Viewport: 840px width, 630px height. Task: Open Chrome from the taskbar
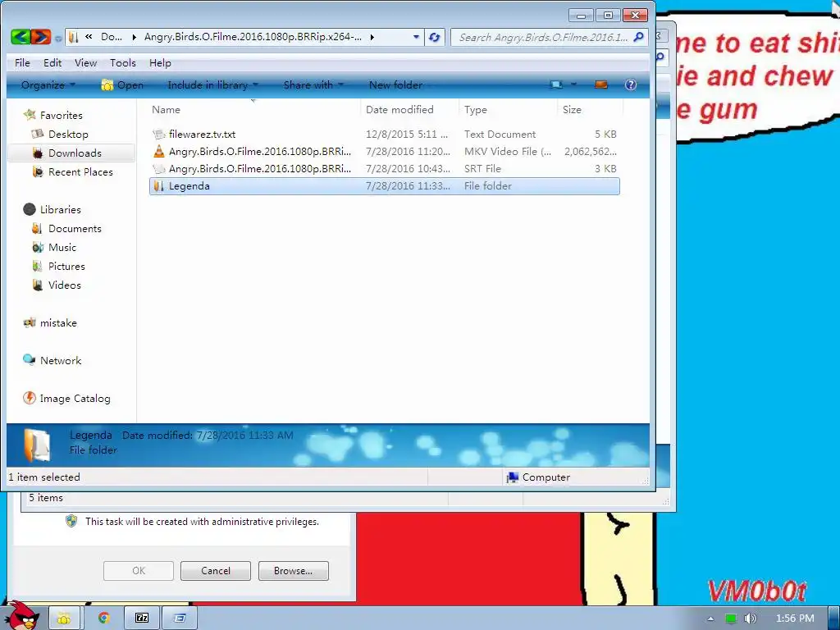[103, 619]
